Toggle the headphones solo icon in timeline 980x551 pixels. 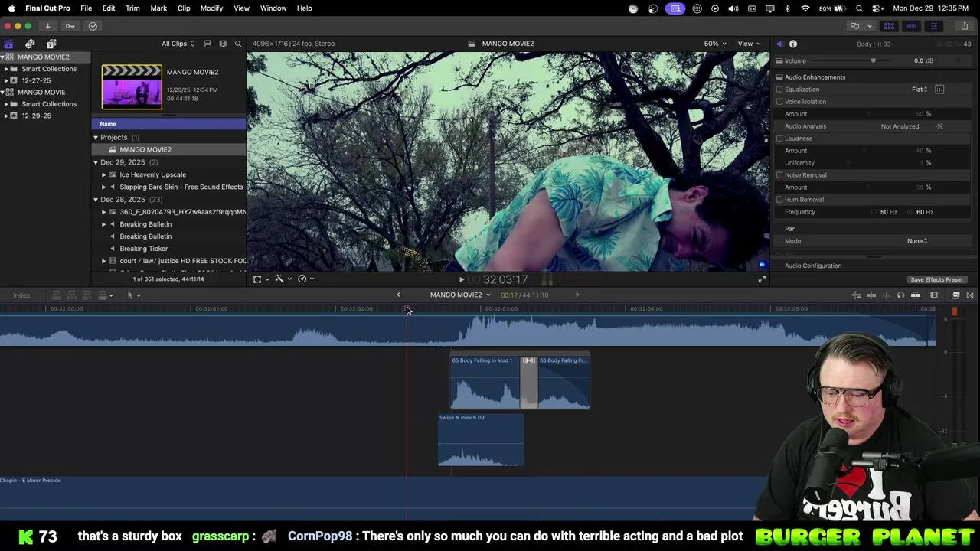pos(900,295)
